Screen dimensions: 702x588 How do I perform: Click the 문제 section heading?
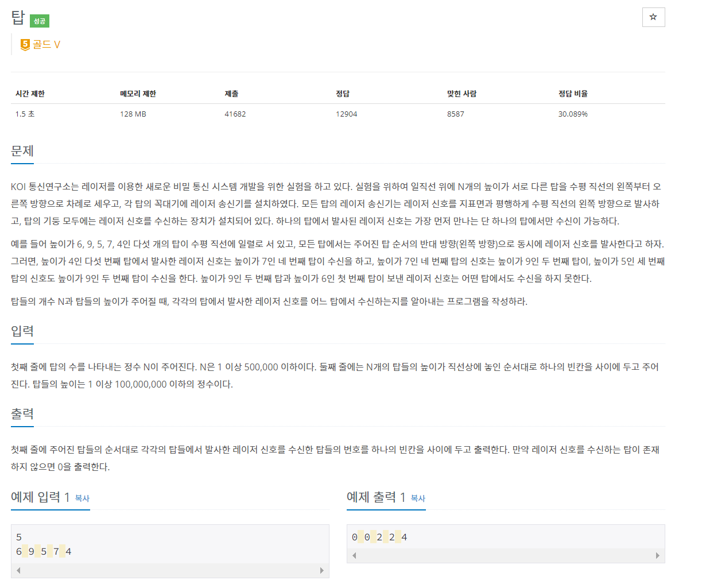[x=22, y=151]
